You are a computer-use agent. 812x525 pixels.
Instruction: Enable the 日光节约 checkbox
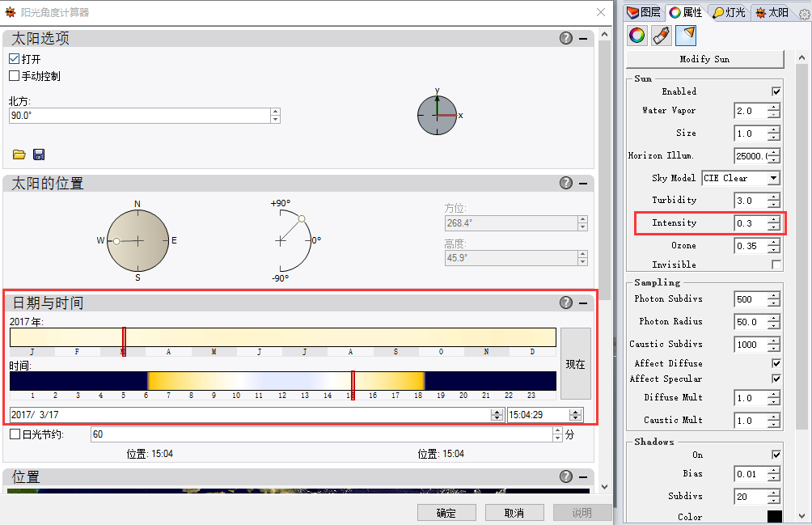point(15,434)
